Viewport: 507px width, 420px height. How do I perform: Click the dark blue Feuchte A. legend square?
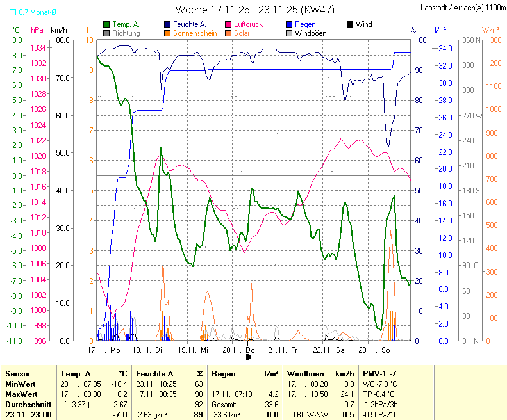168,24
